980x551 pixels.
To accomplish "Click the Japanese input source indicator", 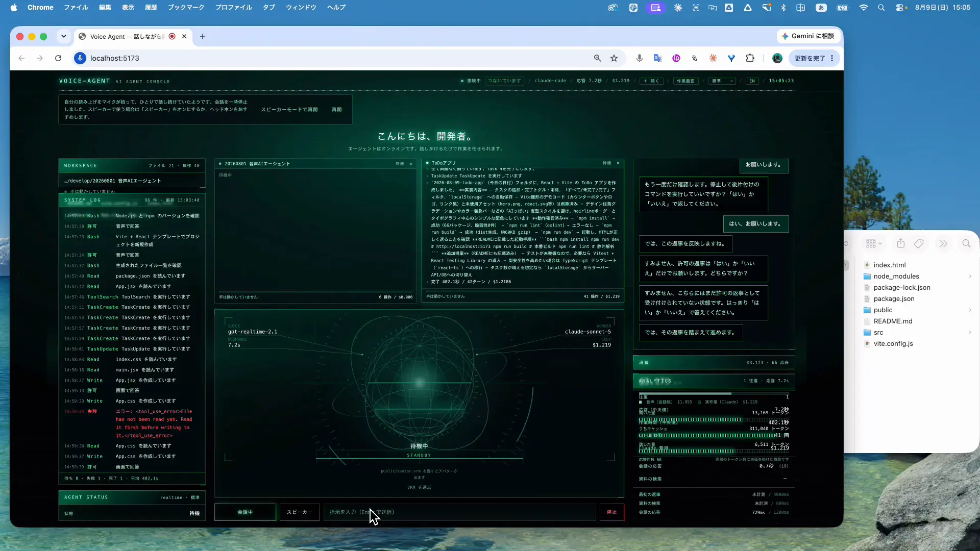I will click(x=821, y=8).
